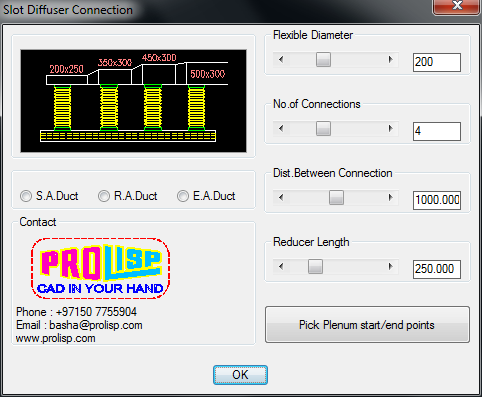This screenshot has width=482, height=397.
Task: Click left arrow of Flexible Diameter slider
Action: click(x=281, y=60)
